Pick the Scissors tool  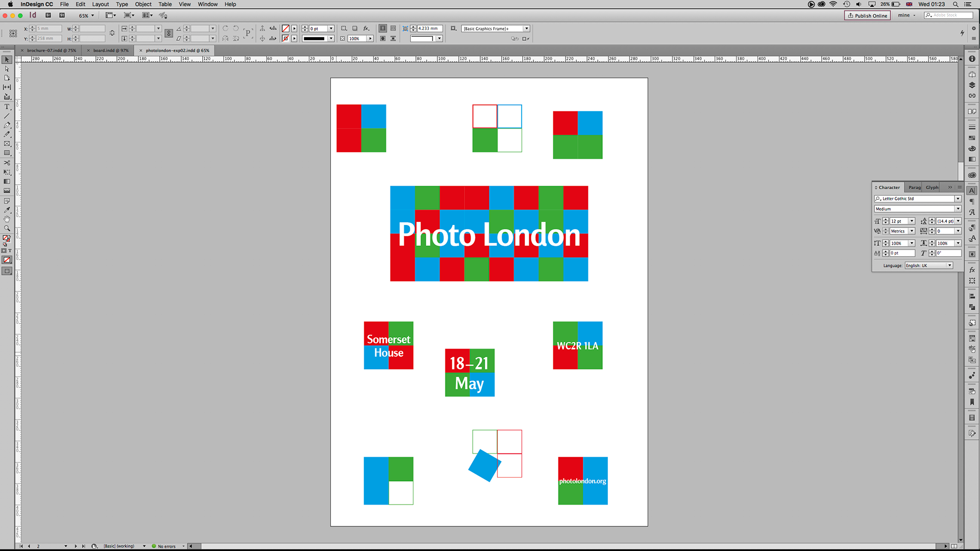[x=7, y=163]
